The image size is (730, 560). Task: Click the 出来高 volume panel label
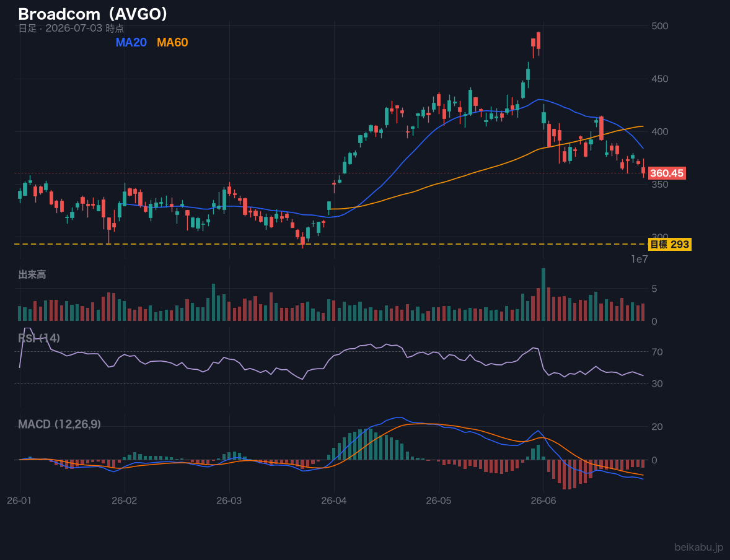click(x=32, y=274)
